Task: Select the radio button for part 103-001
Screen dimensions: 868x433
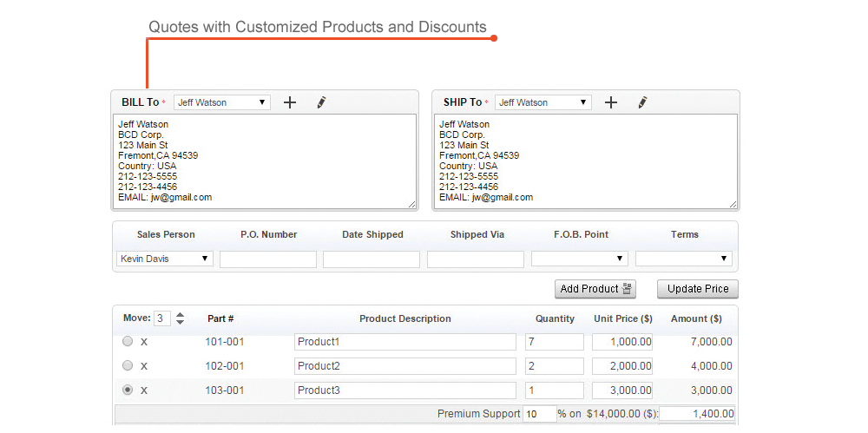Action: point(128,390)
